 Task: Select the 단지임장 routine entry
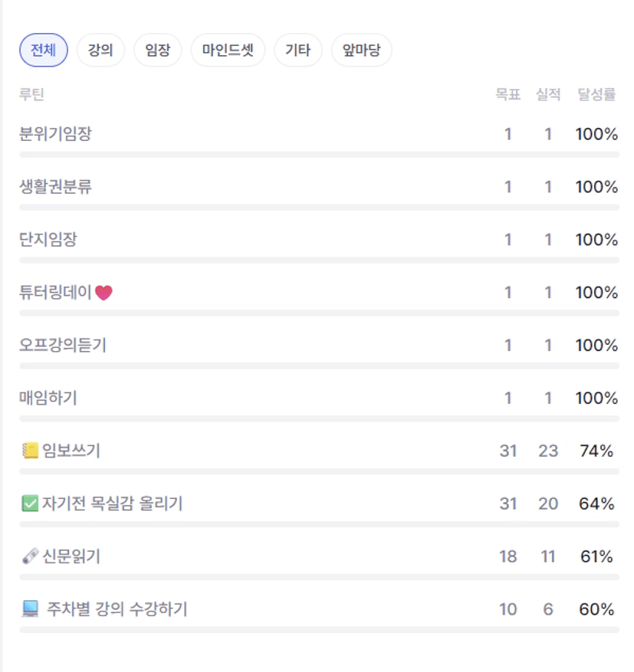tap(48, 240)
